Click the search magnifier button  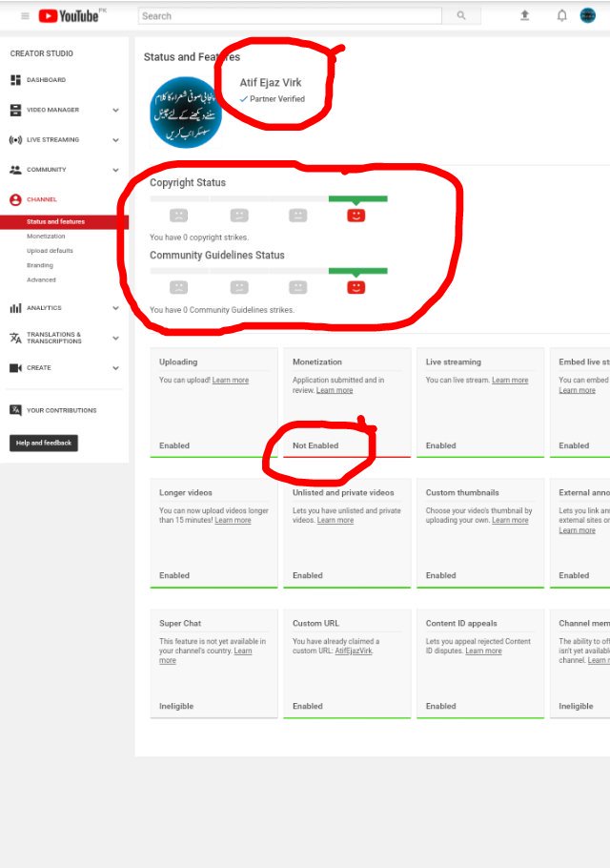pos(461,16)
